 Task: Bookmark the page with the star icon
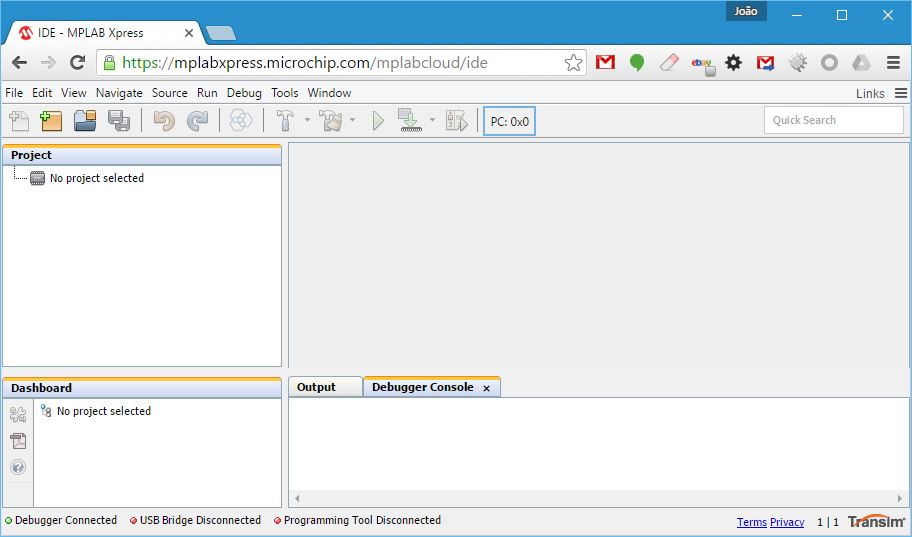click(573, 63)
